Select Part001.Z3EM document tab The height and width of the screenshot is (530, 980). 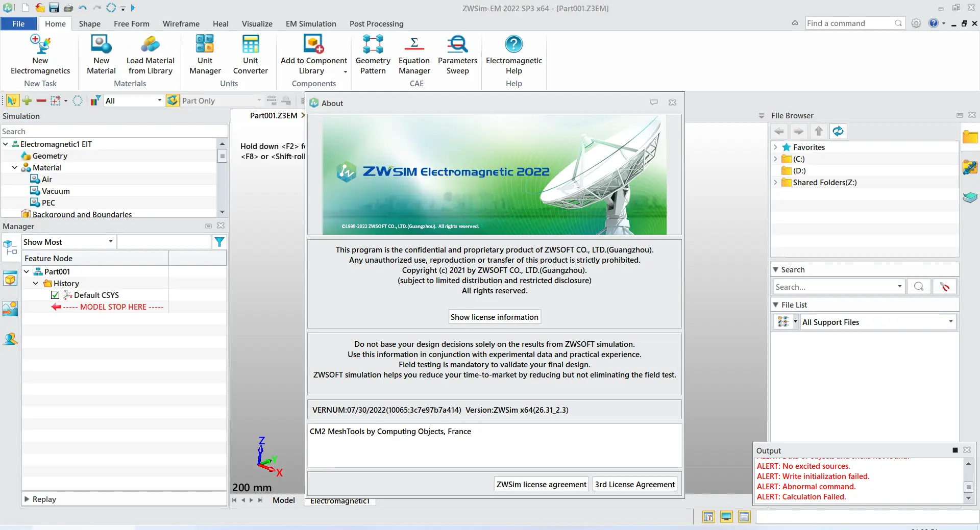pos(274,116)
